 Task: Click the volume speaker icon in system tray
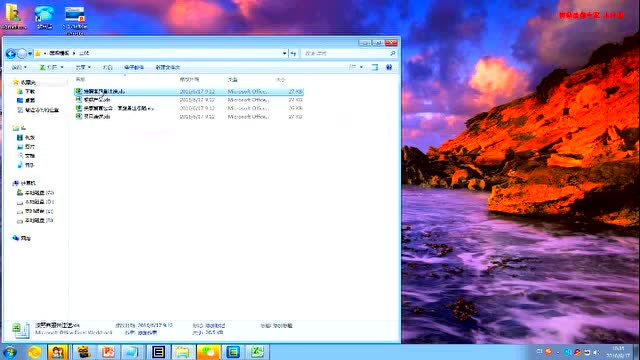click(x=596, y=352)
